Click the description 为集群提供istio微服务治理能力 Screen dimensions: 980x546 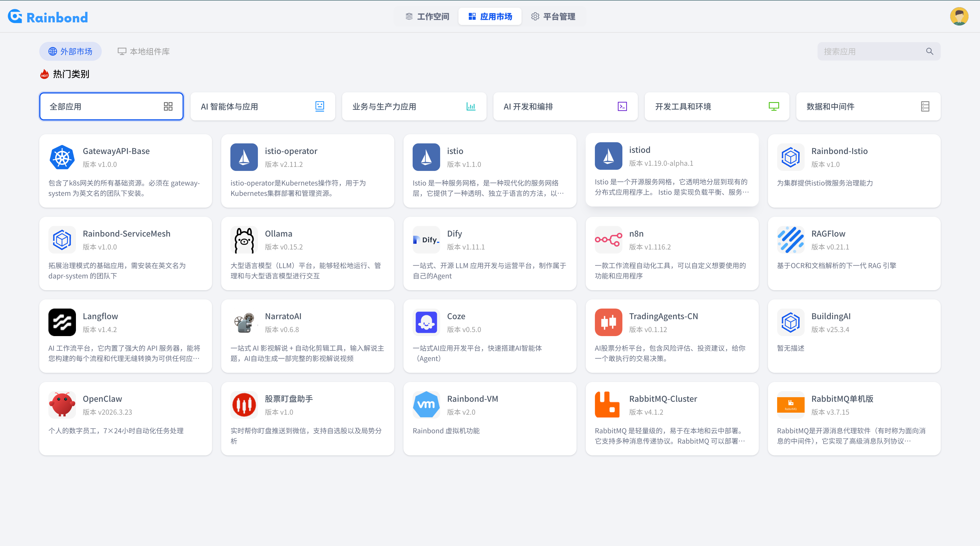[825, 183]
